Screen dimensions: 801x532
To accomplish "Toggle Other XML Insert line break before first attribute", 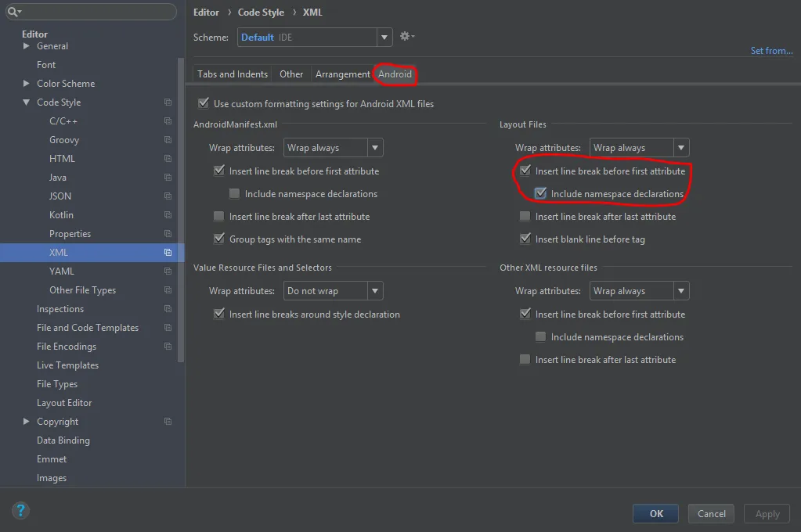I will tap(525, 314).
